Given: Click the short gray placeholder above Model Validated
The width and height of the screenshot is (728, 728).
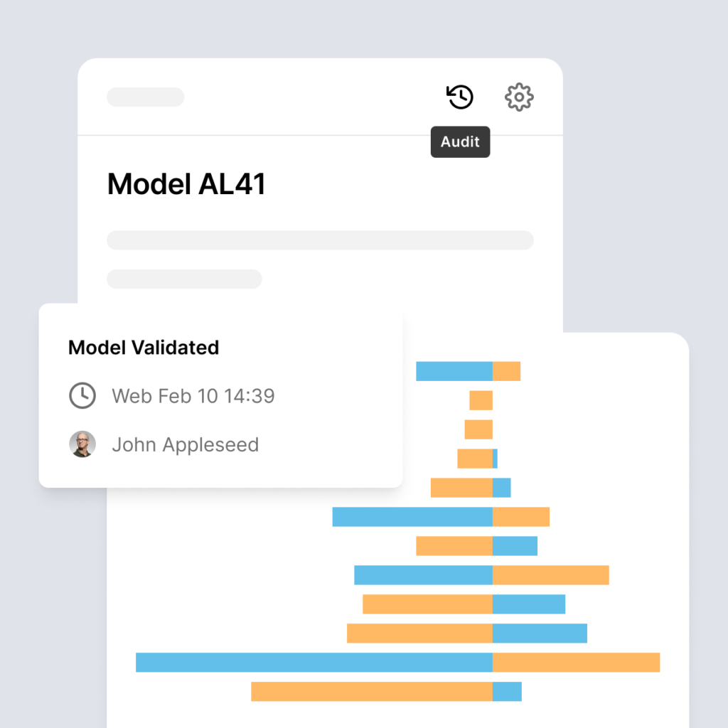Looking at the screenshot, I should point(184,279).
